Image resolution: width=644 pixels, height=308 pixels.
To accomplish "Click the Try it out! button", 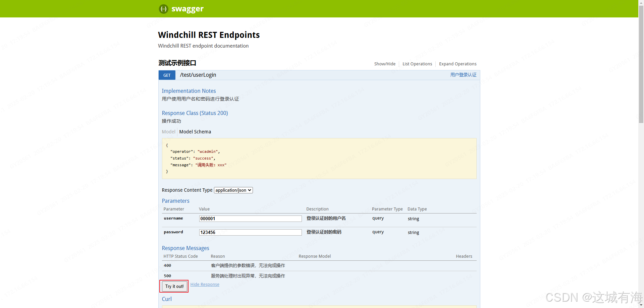I will 174,286.
